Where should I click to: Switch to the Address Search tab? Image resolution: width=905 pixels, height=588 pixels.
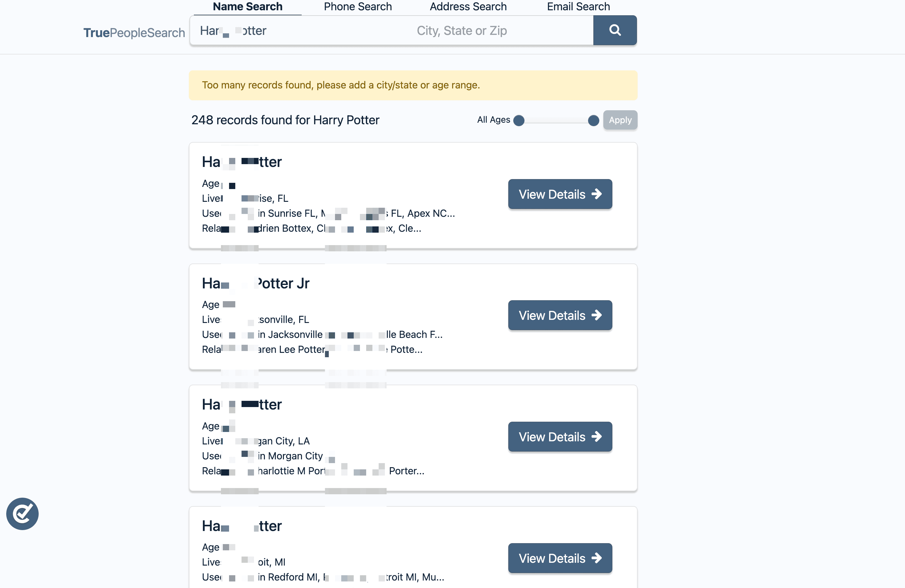tap(468, 7)
